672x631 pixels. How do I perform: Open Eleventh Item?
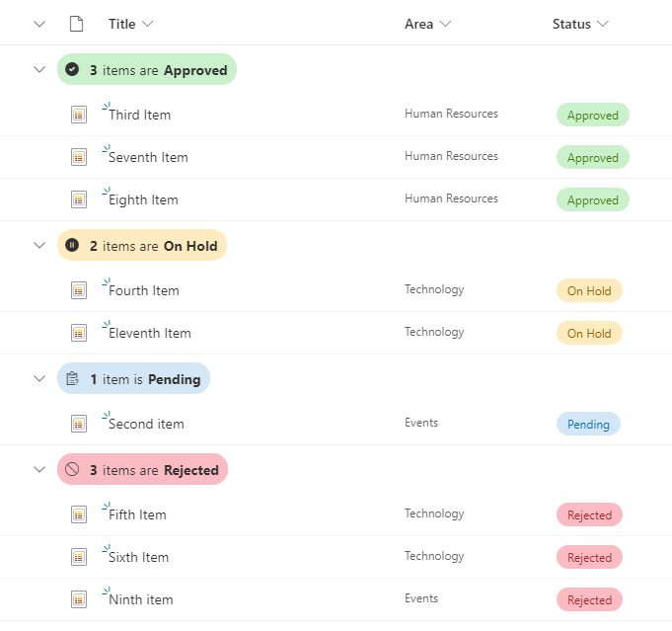coord(150,334)
